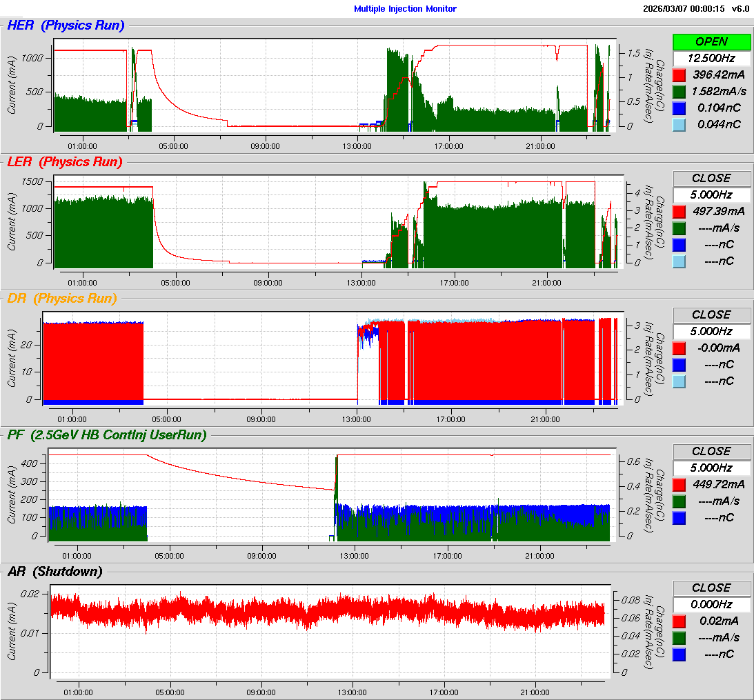Click the red swatch beside HER 396.42mA

(x=679, y=74)
